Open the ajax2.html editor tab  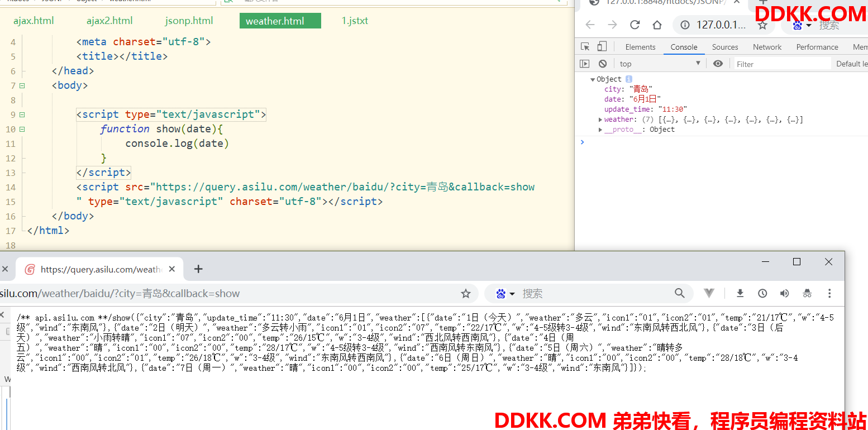point(109,21)
